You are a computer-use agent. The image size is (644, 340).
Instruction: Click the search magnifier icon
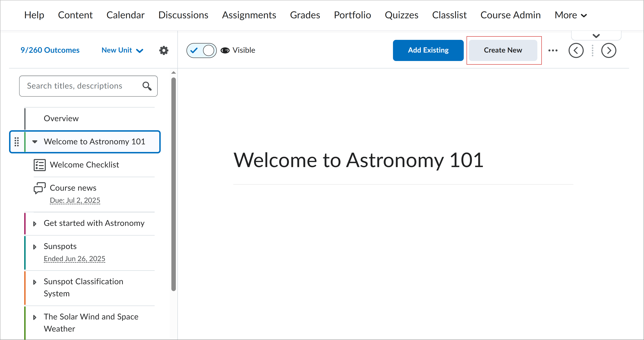[147, 86]
